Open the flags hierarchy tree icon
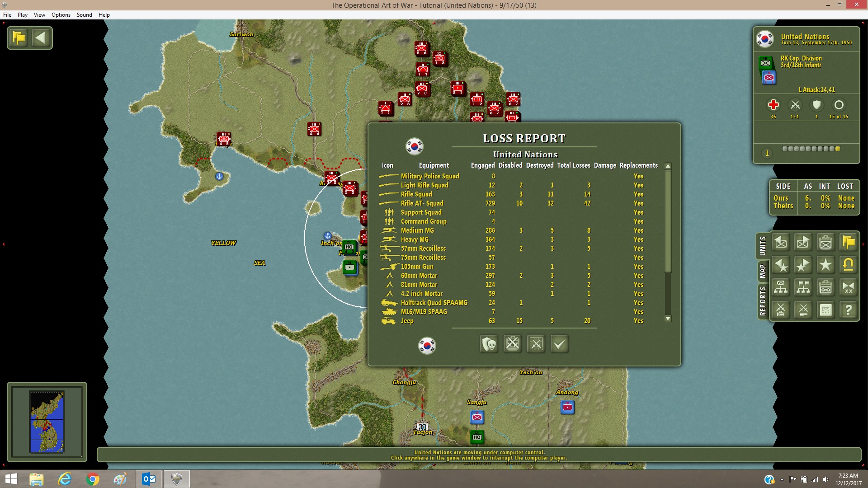Image resolution: width=868 pixels, height=488 pixels. (803, 287)
